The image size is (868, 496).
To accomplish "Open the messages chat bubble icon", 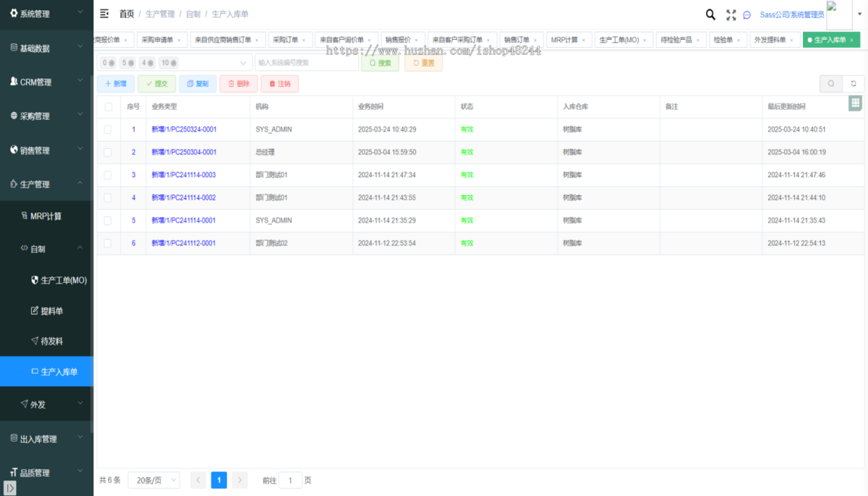I will click(x=747, y=14).
